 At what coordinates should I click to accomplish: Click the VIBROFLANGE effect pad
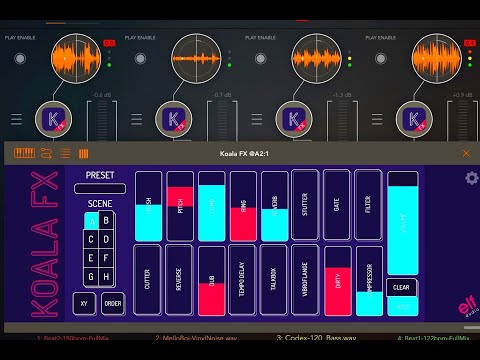305,279
